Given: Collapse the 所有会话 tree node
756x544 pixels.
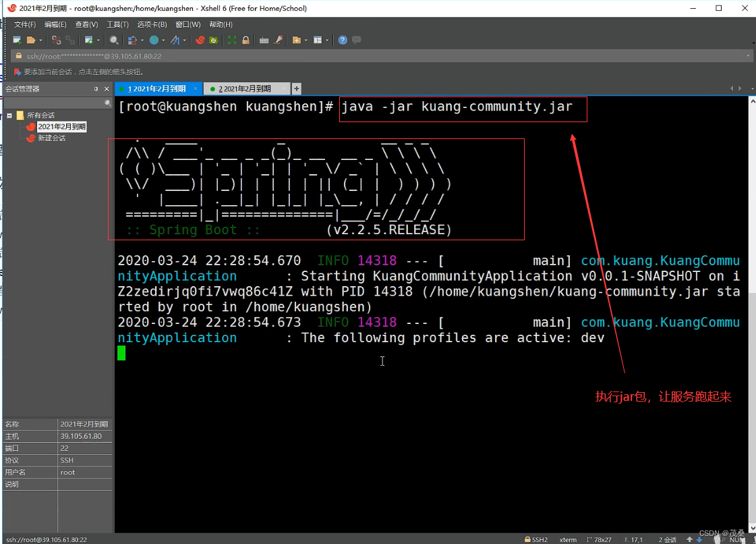Looking at the screenshot, I should pyautogui.click(x=9, y=115).
